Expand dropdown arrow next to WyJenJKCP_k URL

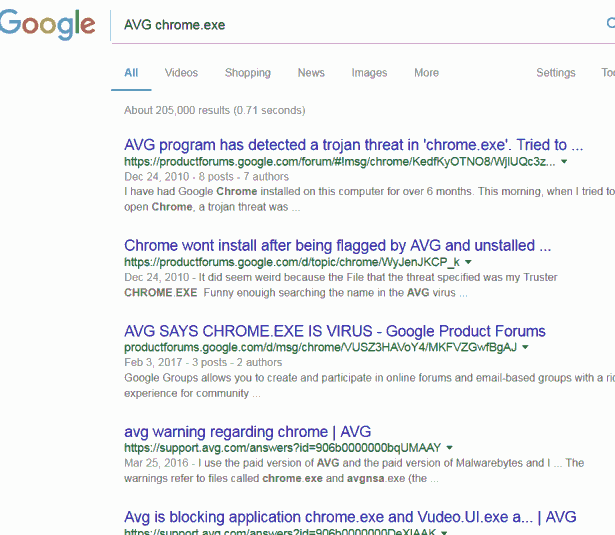click(x=468, y=262)
